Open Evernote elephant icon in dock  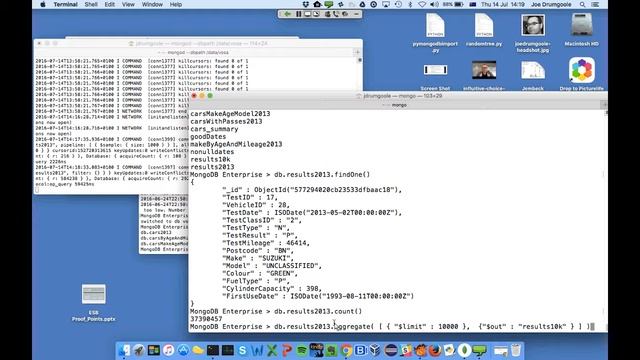pyautogui.click(x=331, y=350)
